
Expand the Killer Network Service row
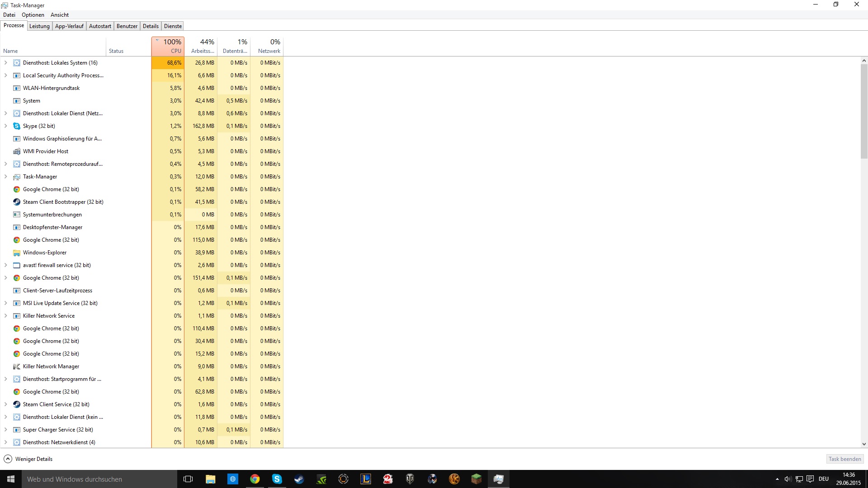[x=6, y=316]
